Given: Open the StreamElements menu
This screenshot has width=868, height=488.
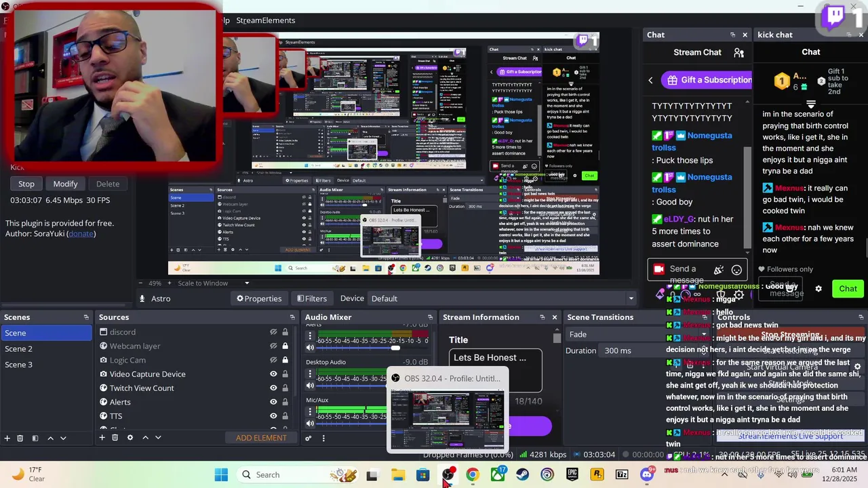Looking at the screenshot, I should click(x=265, y=20).
